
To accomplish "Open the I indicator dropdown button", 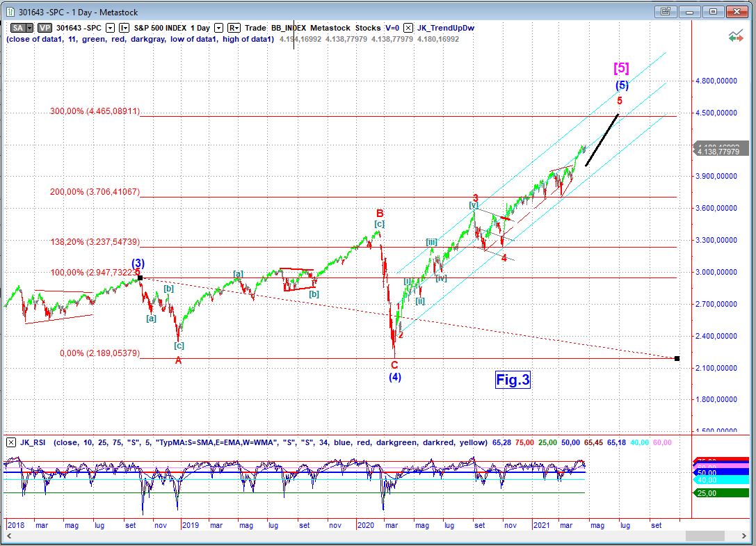I will [x=124, y=28].
